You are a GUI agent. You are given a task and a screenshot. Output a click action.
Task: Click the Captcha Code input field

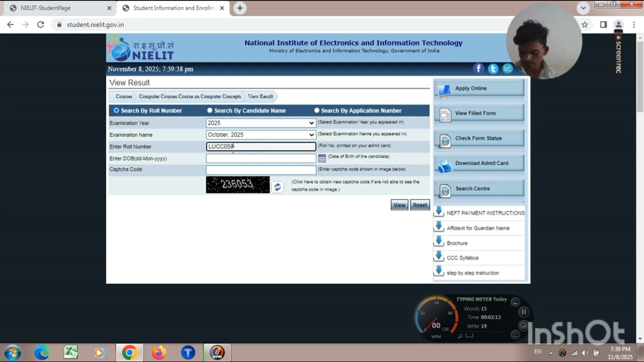tap(261, 170)
